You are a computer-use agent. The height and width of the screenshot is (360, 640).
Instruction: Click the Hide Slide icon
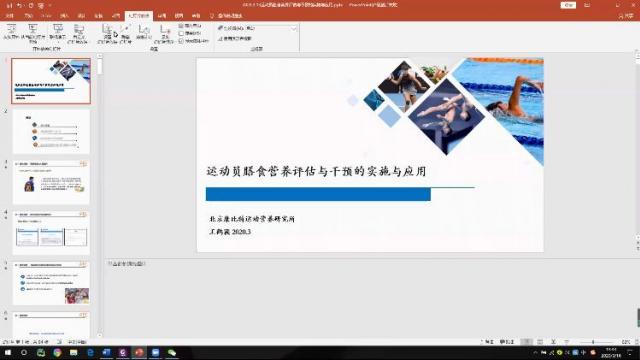(125, 33)
